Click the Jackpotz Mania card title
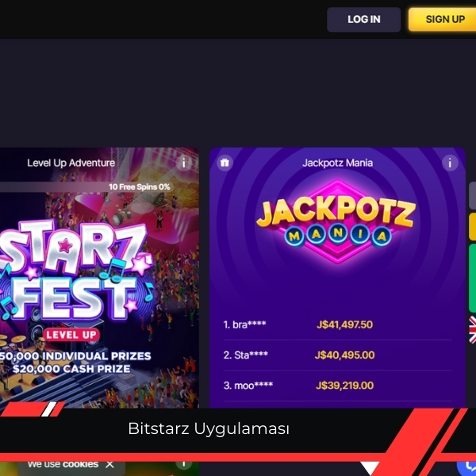The width and height of the screenshot is (476, 476). click(337, 163)
